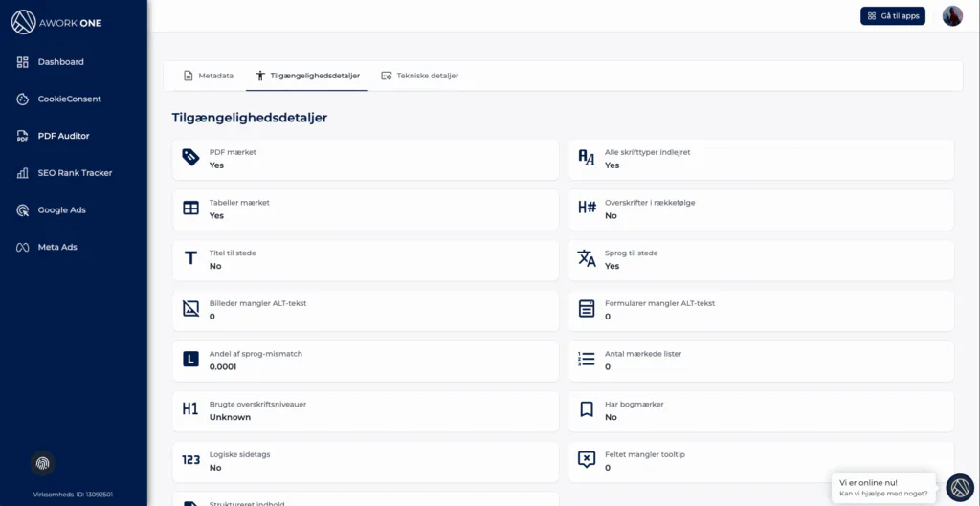Click the Har bogmærker bookmark icon
The height and width of the screenshot is (506, 980).
(x=587, y=409)
